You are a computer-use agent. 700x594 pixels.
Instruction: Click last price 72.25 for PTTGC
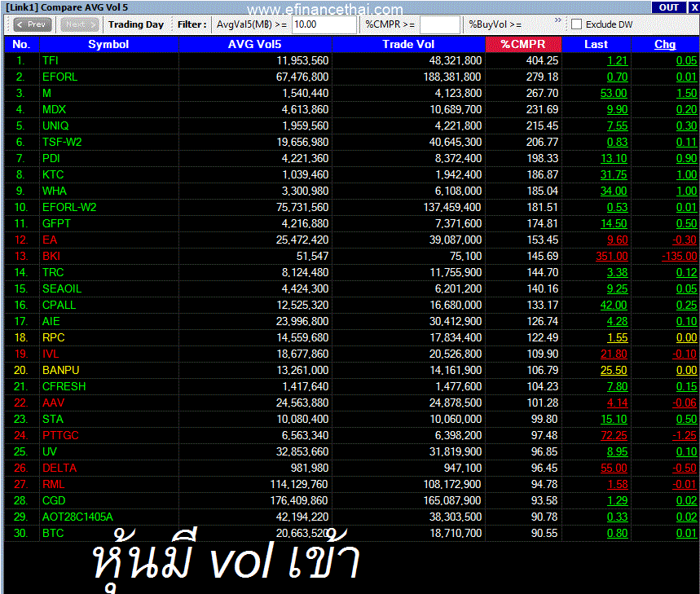click(614, 435)
